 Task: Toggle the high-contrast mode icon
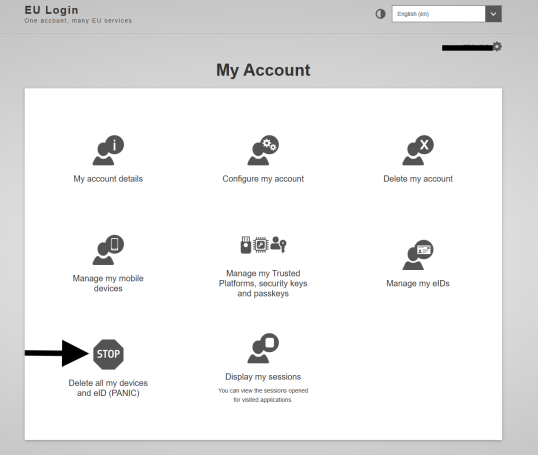[380, 14]
